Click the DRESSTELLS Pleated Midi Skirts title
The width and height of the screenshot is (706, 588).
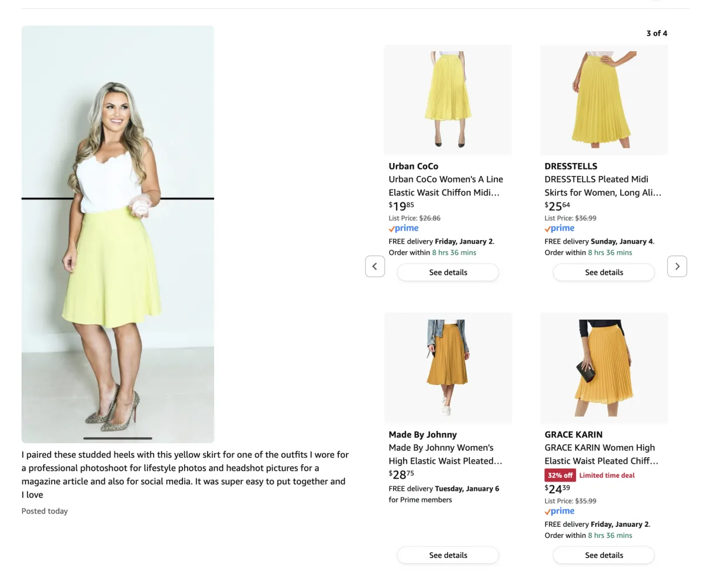pos(602,185)
